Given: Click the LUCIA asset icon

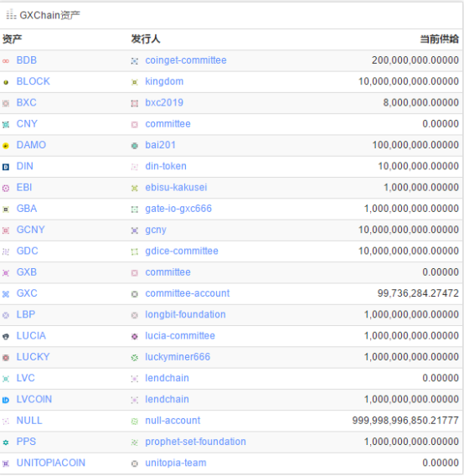Looking at the screenshot, I should [6, 336].
